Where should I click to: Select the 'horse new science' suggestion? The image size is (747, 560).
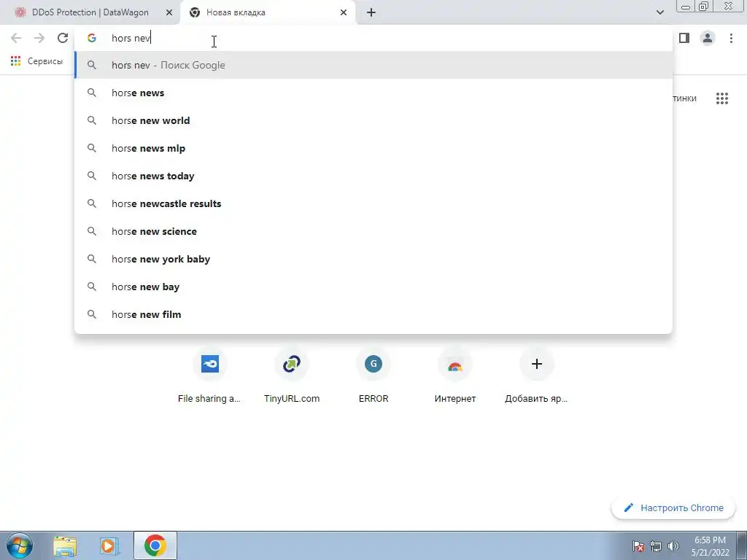tap(373, 231)
